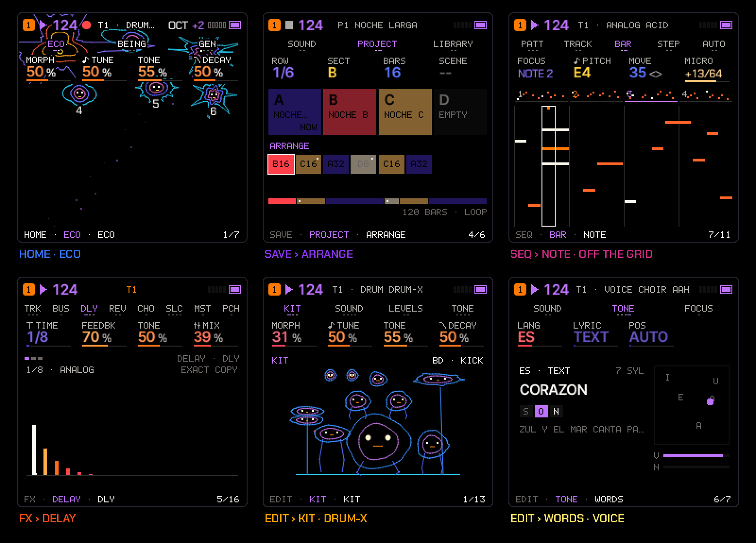
Task: Click orange track badge in FX DELAY panel
Action: tap(28, 289)
